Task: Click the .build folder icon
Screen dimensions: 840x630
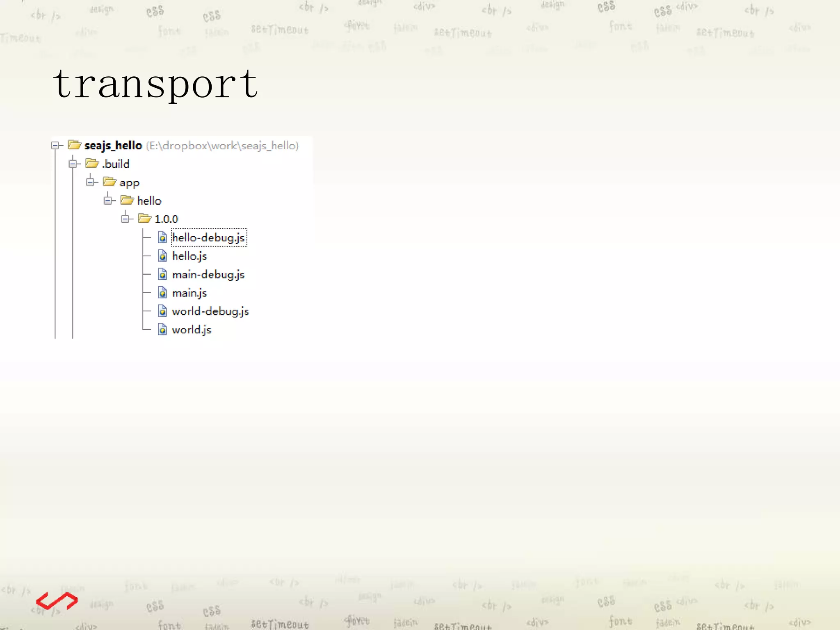Action: pos(92,163)
